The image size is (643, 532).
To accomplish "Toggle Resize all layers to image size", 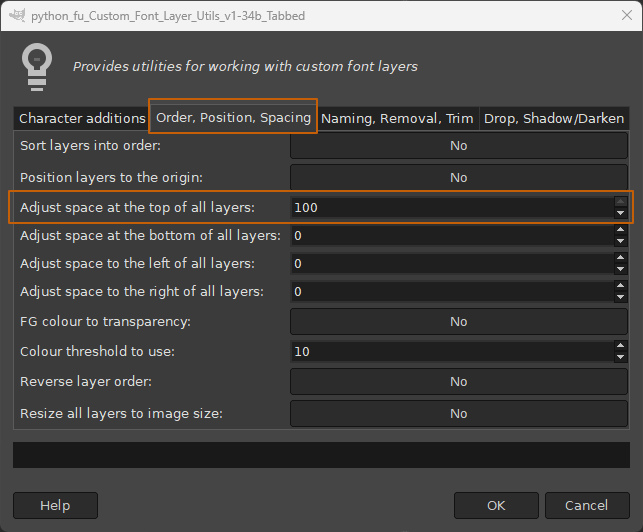I will click(459, 413).
